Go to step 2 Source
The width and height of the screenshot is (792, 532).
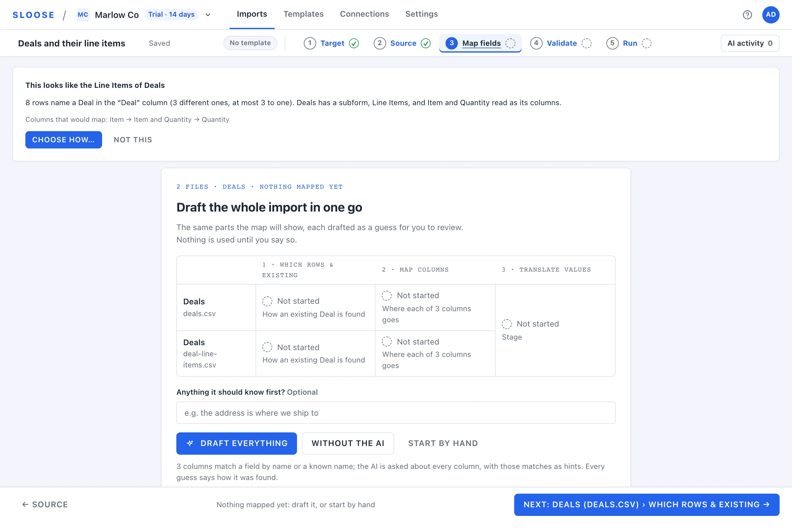[x=402, y=43]
